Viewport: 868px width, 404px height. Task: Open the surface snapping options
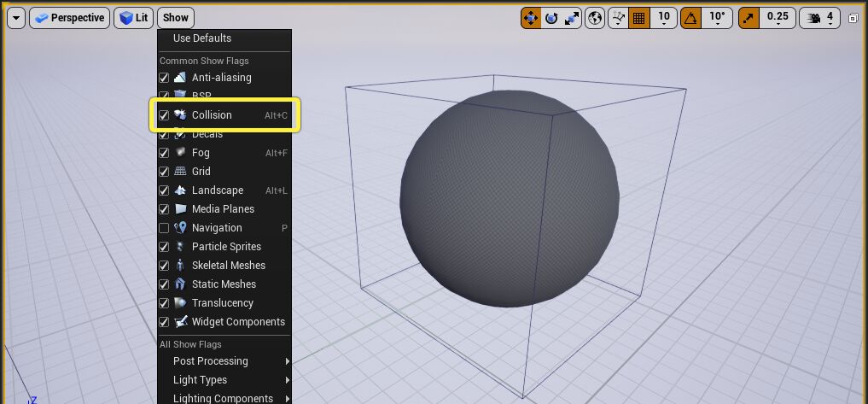(x=618, y=18)
